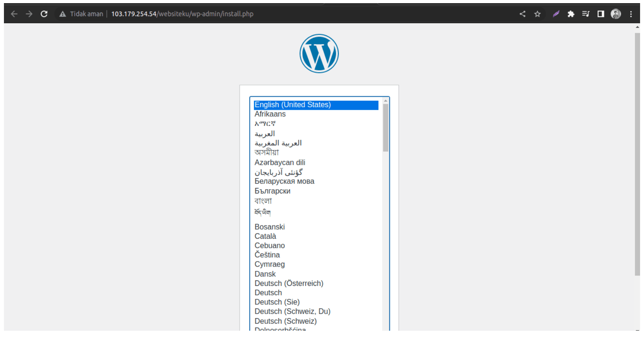
Task: Bookmark this page with the star icon
Action: coord(538,14)
